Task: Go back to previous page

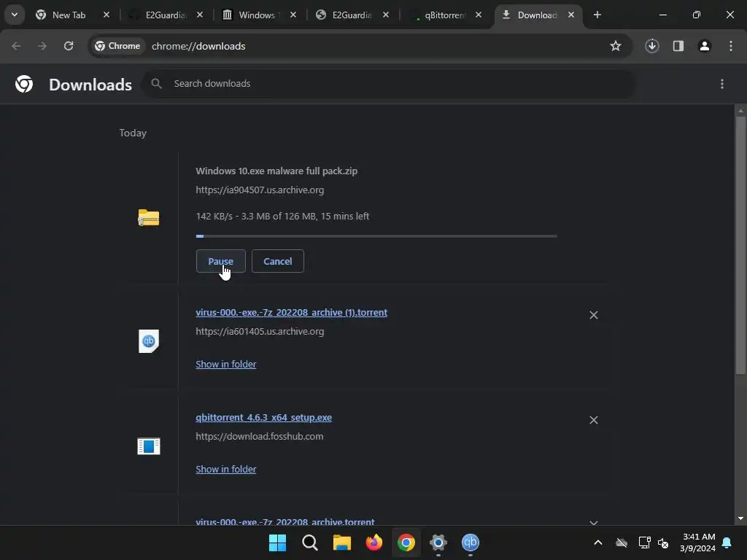Action: pos(16,46)
